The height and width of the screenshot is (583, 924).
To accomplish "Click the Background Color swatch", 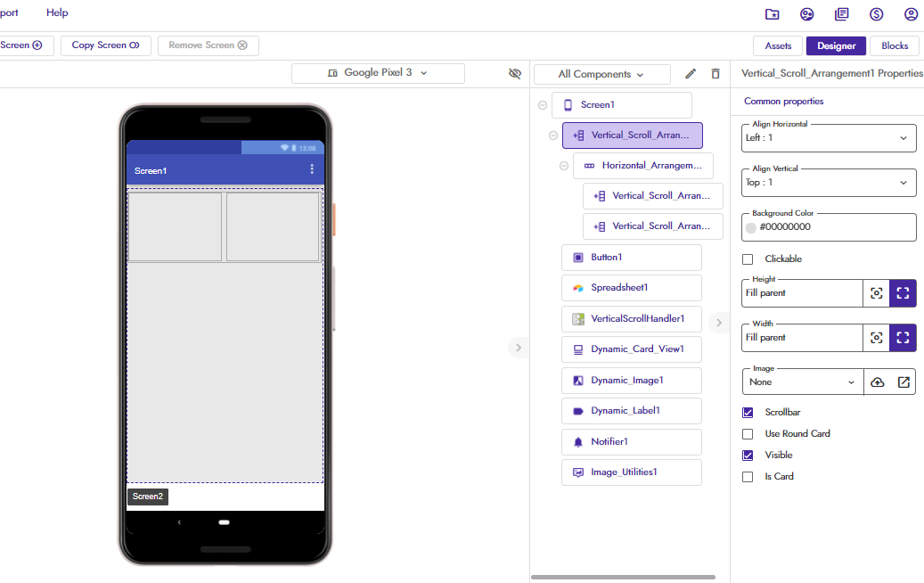I will point(751,227).
